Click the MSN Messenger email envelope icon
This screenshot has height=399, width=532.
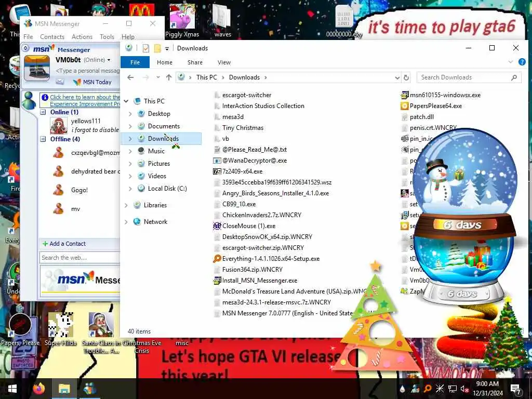tap(60, 82)
